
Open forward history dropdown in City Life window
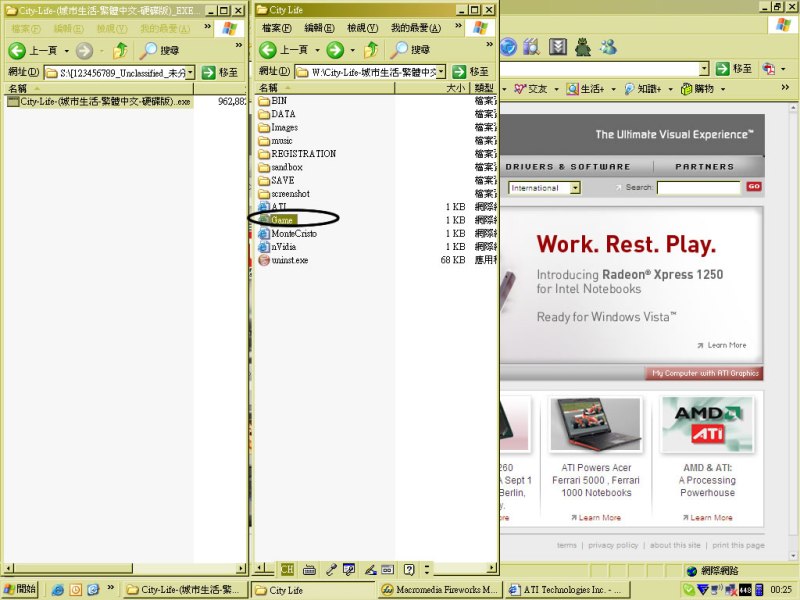pos(353,50)
